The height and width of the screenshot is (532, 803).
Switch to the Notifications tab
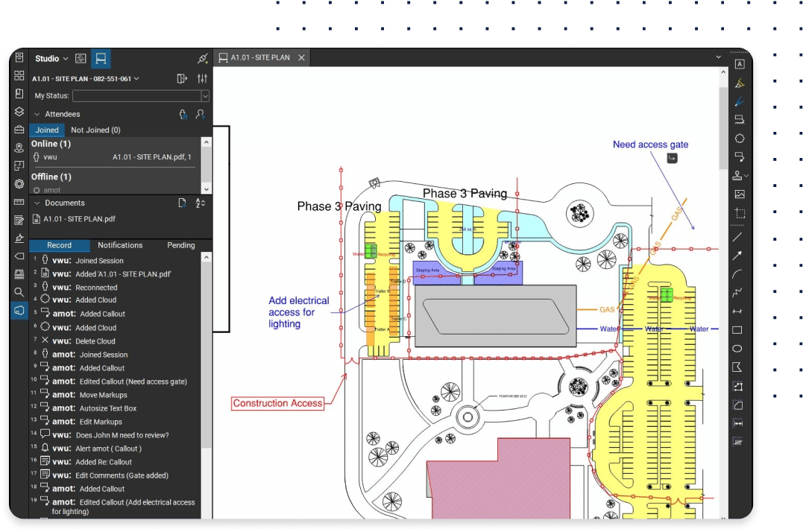[x=120, y=245]
